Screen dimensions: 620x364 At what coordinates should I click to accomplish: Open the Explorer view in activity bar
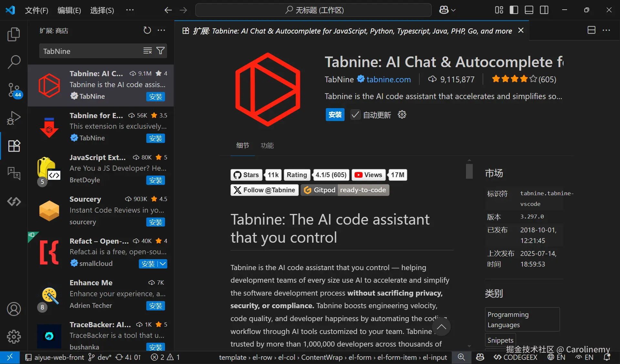[x=14, y=34]
